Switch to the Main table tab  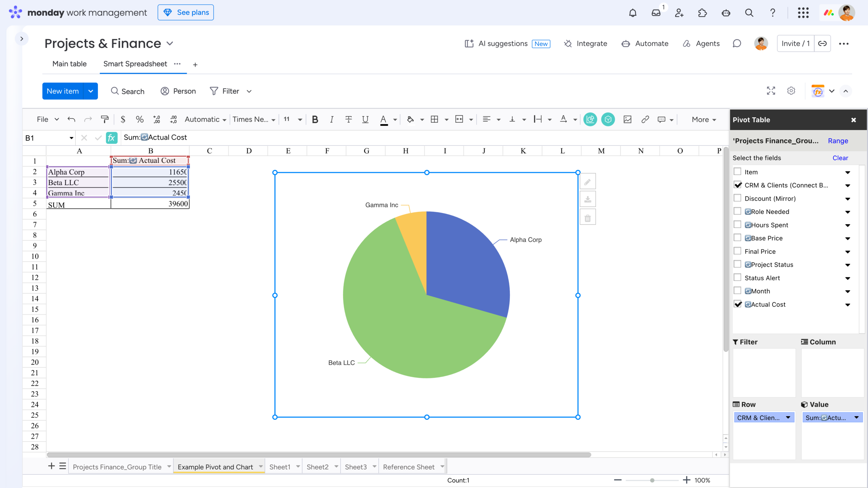pos(70,64)
